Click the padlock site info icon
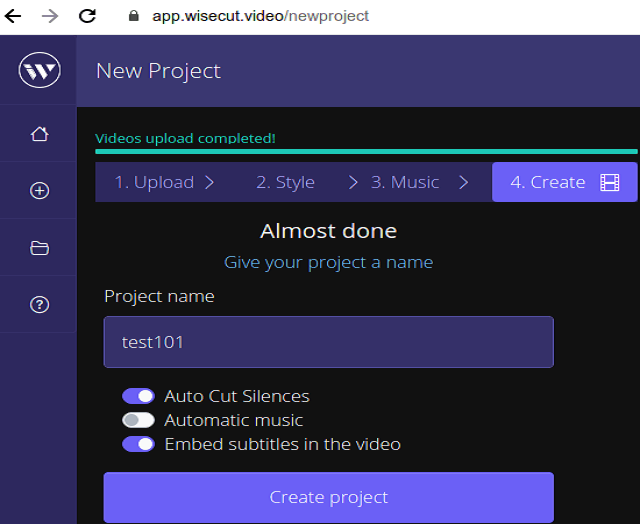The image size is (640, 524). pos(134,17)
